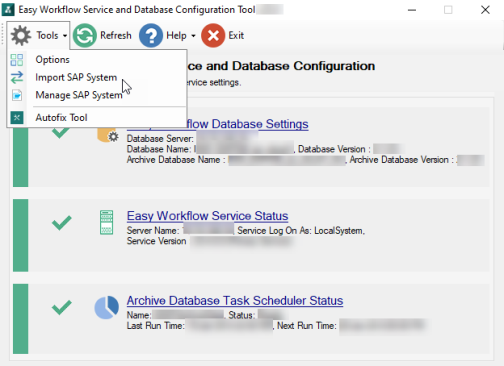This screenshot has height=366, width=504.
Task: Click the Options grid icon in menu
Action: click(17, 60)
